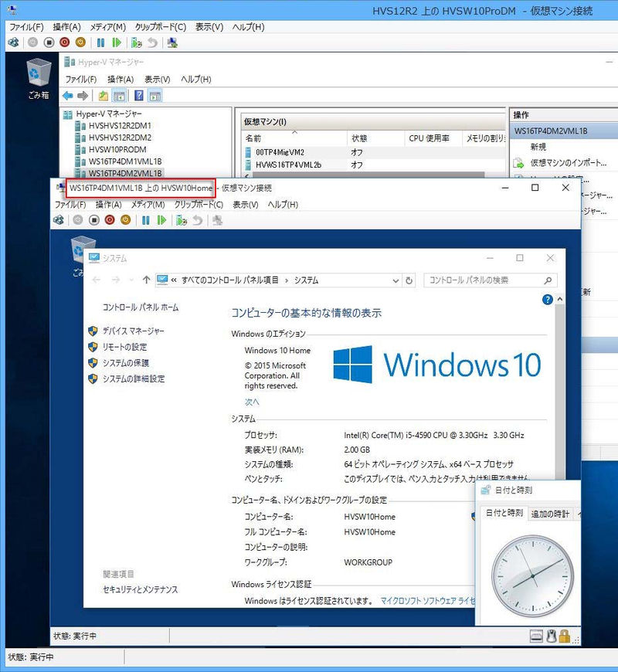
Task: Click the 次へ link under Windows edition
Action: [x=252, y=402]
